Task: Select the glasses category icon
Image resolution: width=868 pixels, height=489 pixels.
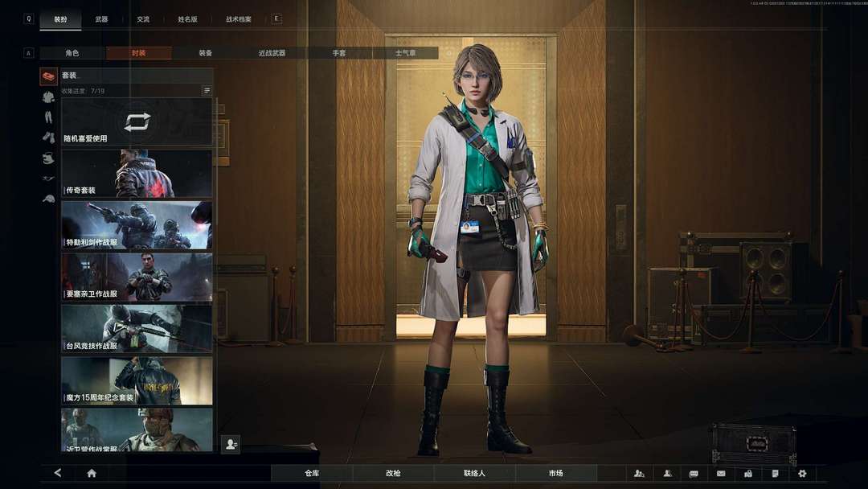Action: click(49, 179)
